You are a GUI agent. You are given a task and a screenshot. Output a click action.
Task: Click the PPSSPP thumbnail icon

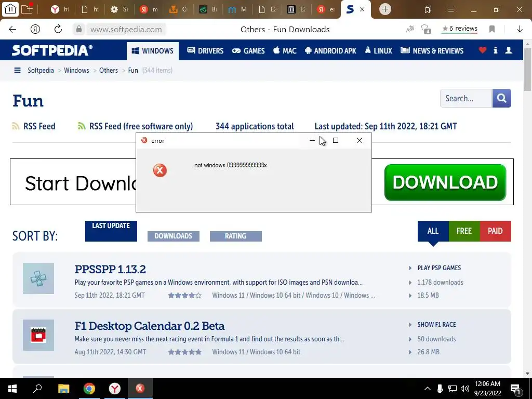click(38, 278)
